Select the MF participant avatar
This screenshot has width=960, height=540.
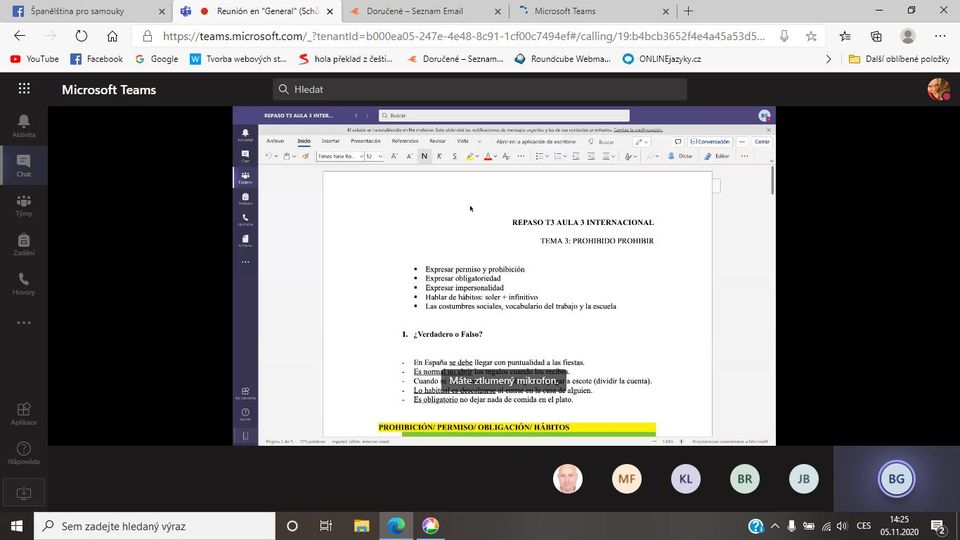[x=627, y=479]
